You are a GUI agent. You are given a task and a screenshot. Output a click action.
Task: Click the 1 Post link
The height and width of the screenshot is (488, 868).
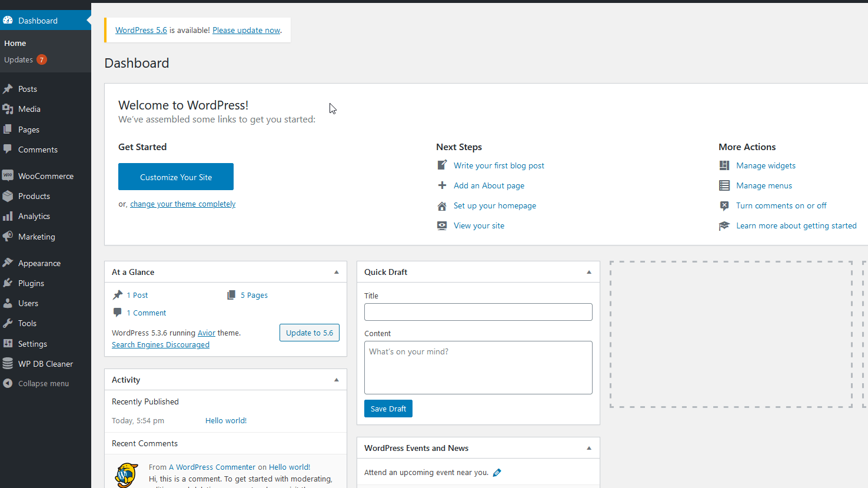pos(137,296)
